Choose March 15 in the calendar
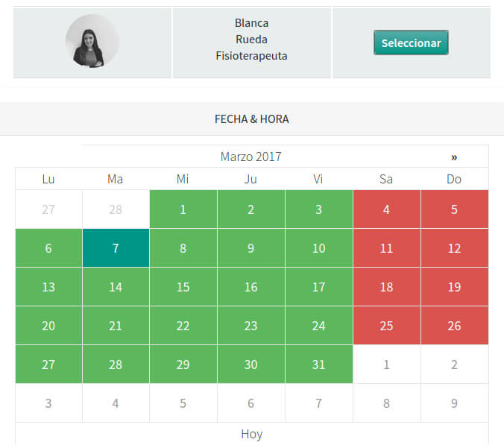 [183, 287]
